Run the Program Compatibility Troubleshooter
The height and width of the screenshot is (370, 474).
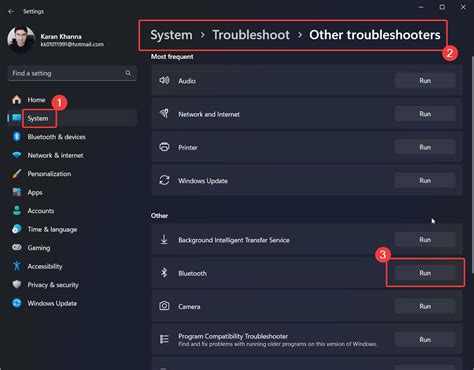pos(425,340)
